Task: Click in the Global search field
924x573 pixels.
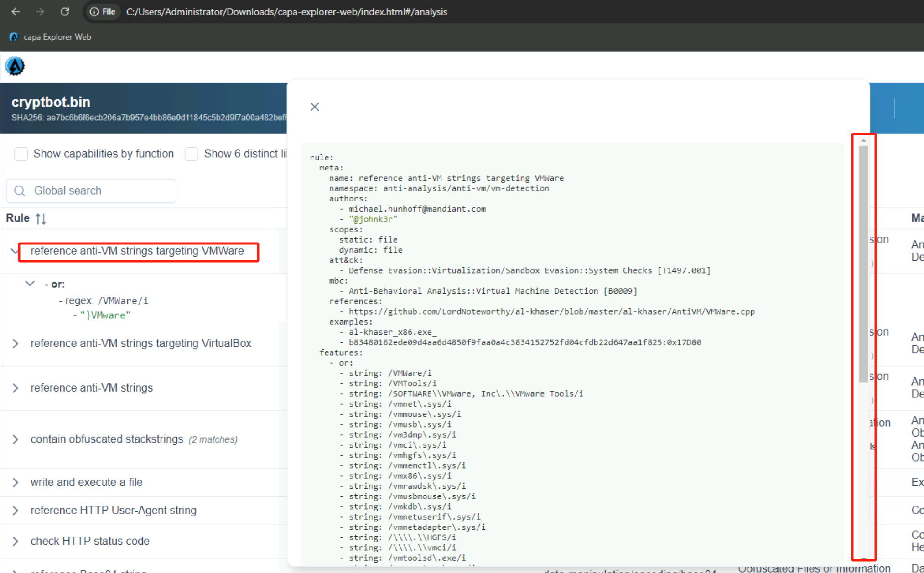Action: click(100, 191)
